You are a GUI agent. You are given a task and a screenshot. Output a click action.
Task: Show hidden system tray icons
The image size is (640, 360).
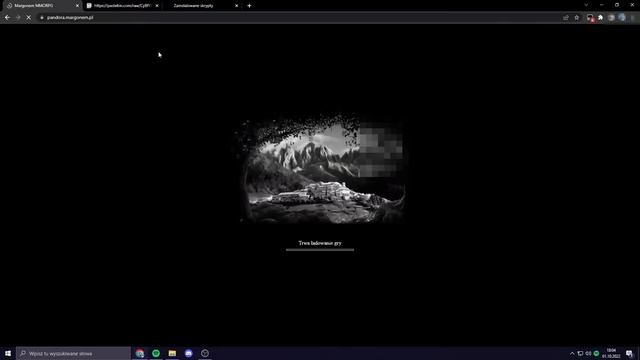tap(572, 353)
